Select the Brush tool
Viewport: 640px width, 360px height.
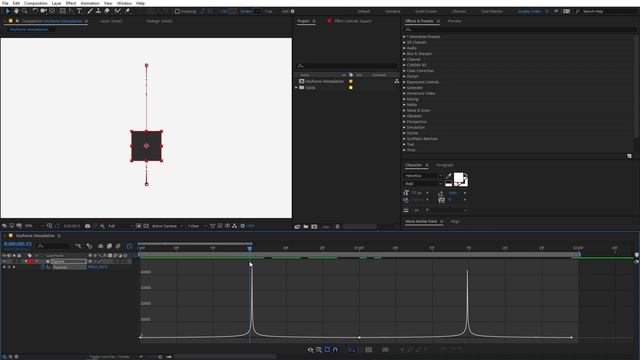(x=90, y=11)
